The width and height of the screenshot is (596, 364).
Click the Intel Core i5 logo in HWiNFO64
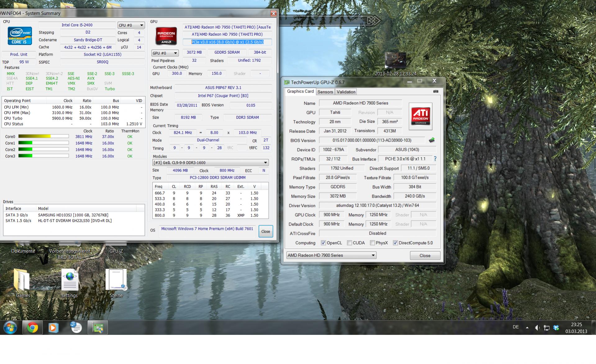point(20,36)
